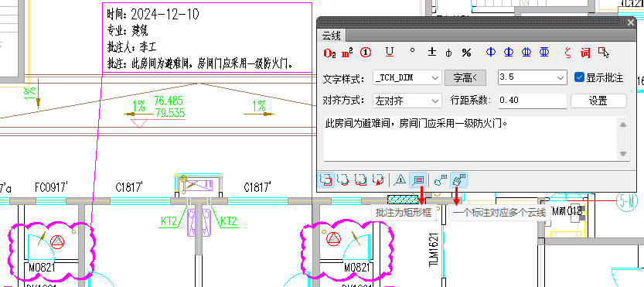
Task: Insert the plus-minus ± symbol
Action: (x=432, y=53)
